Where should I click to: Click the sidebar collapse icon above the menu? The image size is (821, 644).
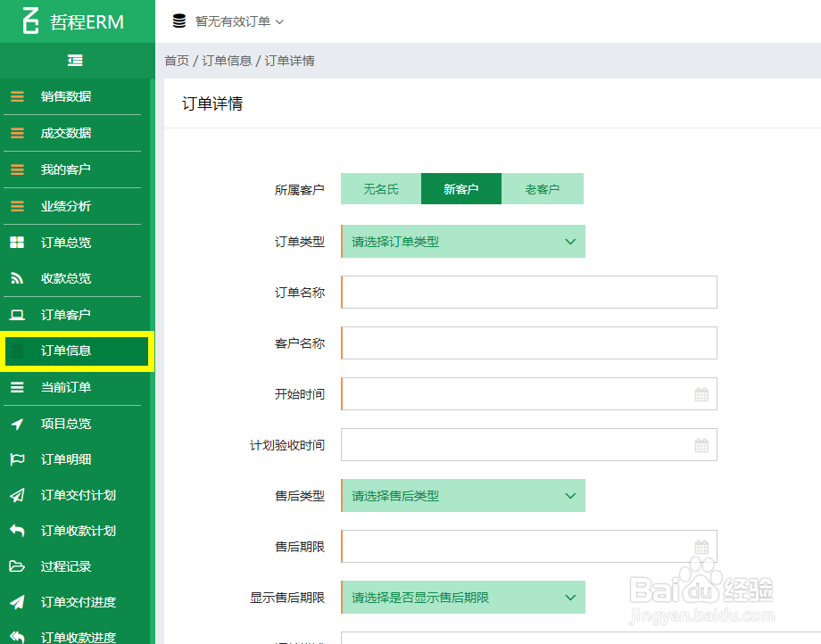(x=75, y=60)
